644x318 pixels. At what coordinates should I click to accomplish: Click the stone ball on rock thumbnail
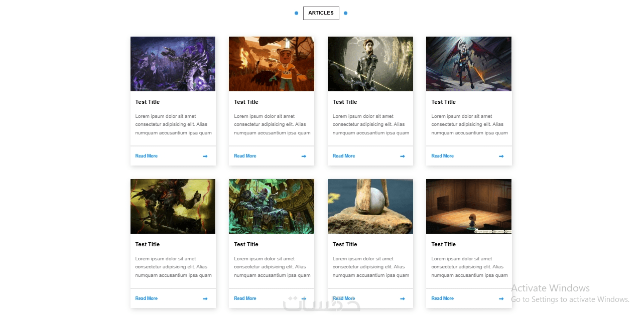[370, 206]
